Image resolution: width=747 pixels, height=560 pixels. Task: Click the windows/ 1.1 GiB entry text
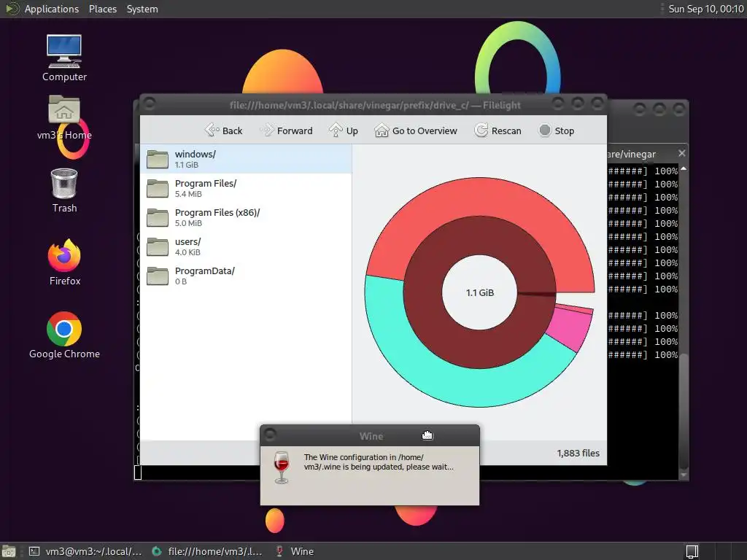click(x=196, y=159)
